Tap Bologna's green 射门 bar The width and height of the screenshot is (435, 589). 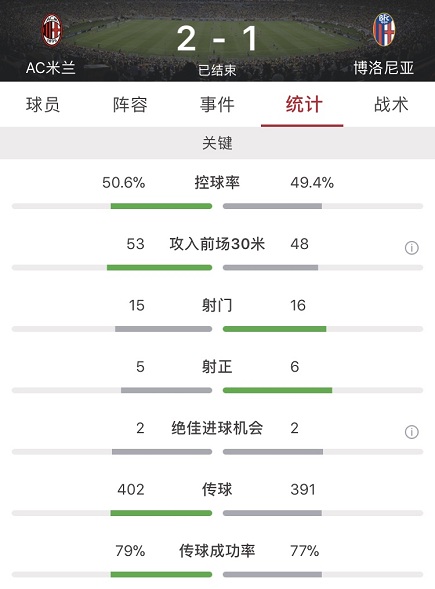274,329
